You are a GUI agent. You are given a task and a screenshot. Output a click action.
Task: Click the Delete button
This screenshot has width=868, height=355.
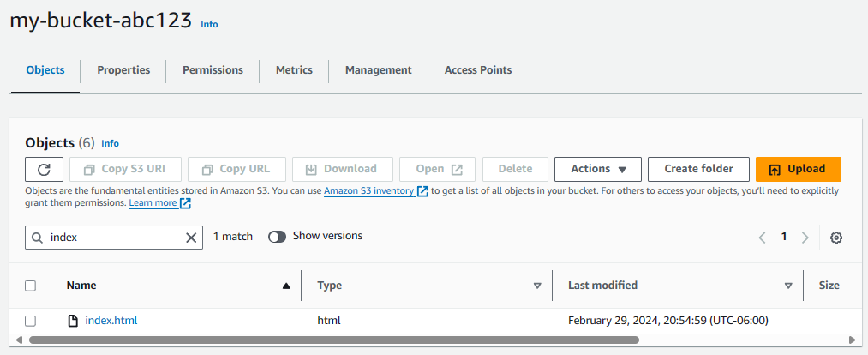[515, 169]
